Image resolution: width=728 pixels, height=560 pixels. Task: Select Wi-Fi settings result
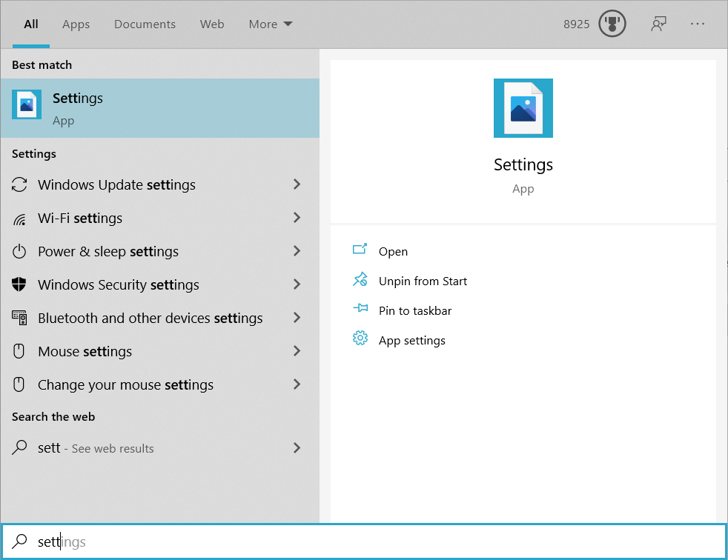160,218
